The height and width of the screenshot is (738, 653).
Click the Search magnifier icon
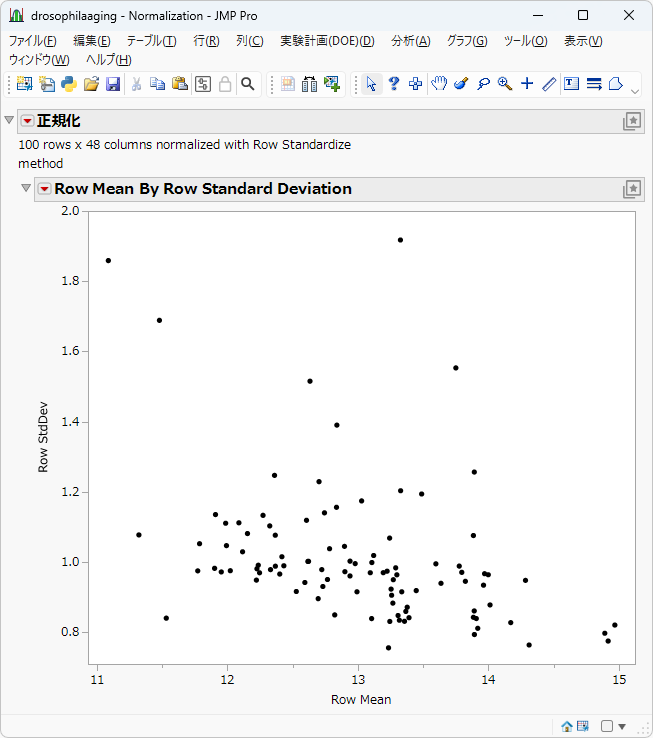[x=248, y=84]
